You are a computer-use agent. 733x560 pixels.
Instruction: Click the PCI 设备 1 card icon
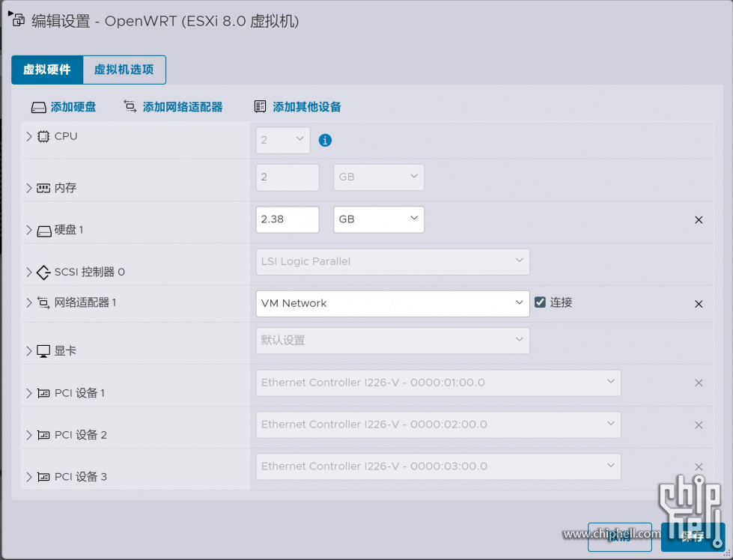43,393
